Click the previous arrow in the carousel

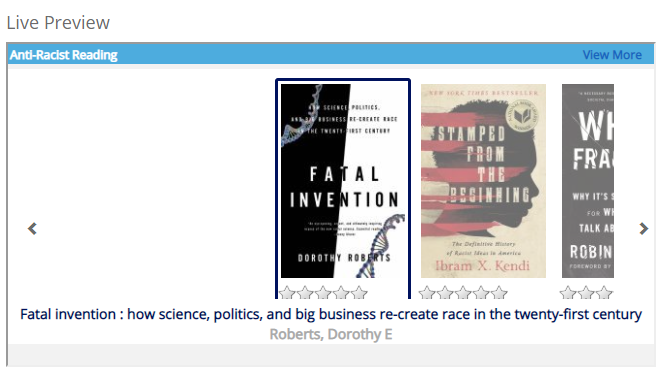(x=32, y=228)
